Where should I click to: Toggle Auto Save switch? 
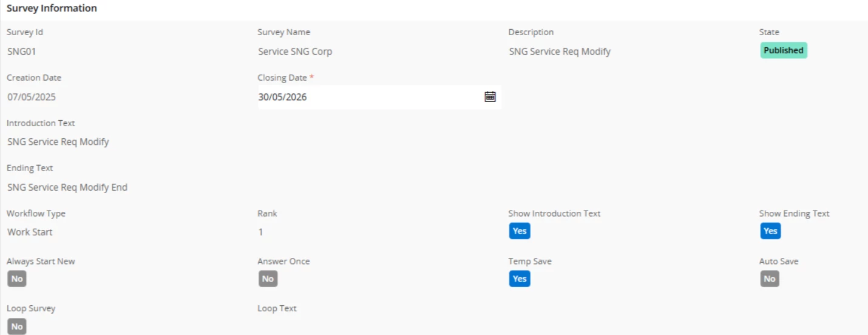tap(770, 279)
